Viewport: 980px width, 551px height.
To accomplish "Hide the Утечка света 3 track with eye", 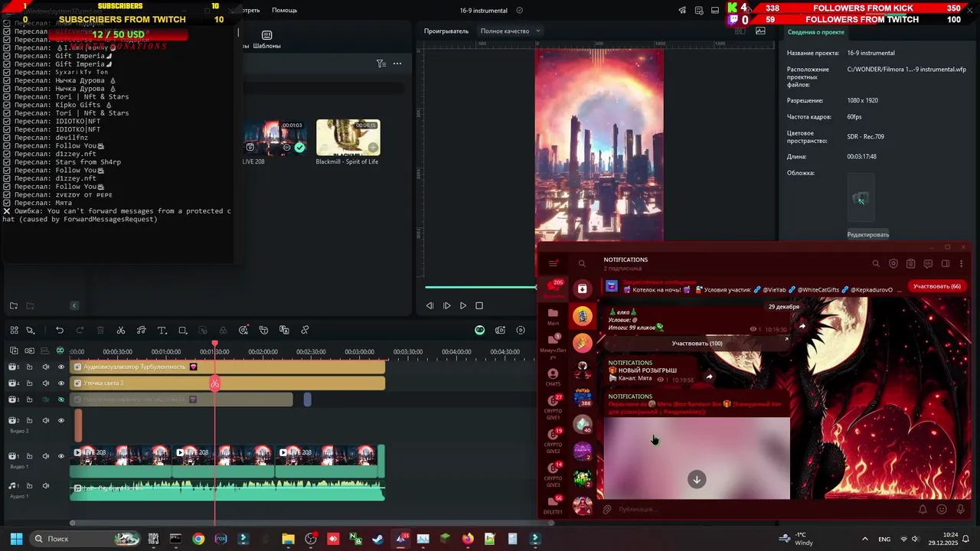I will (x=61, y=383).
